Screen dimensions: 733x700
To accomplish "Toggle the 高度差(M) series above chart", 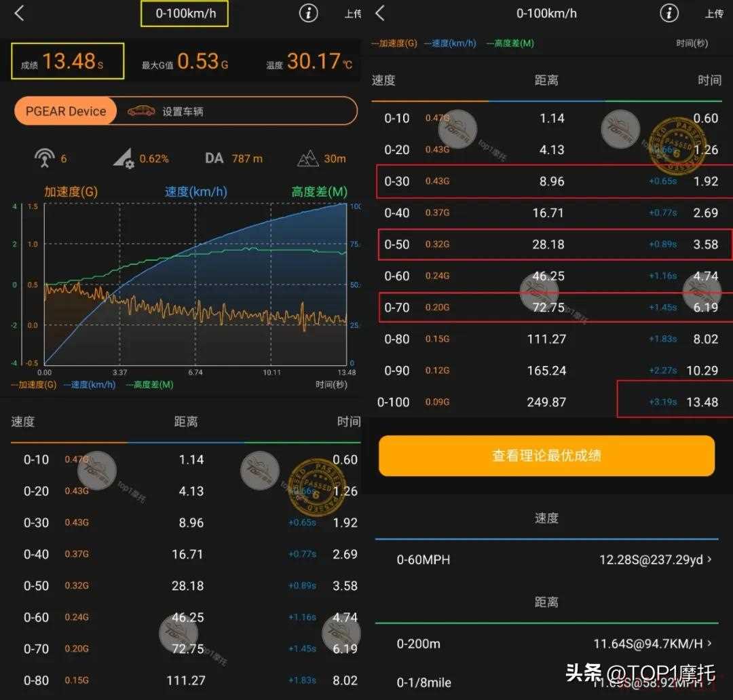I will click(x=319, y=192).
